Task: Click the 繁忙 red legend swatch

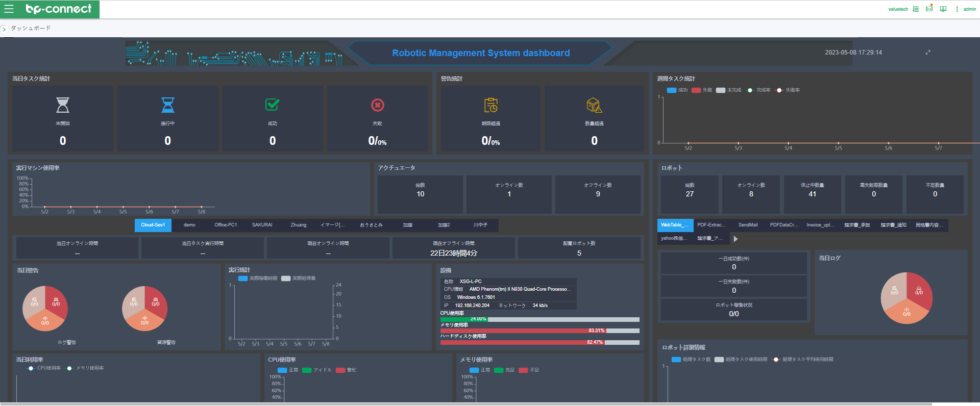Action: [340, 370]
